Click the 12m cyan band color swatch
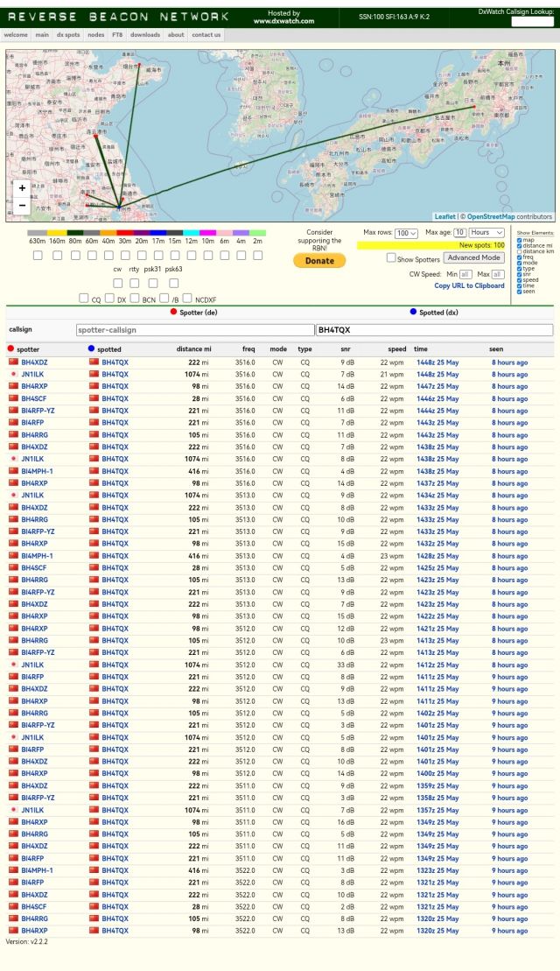 [192, 233]
